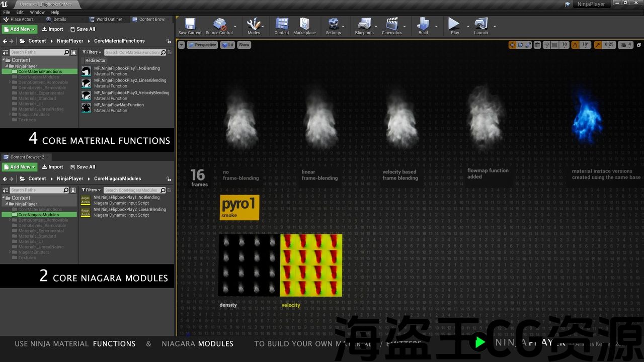Toggle grid snapping in the viewport
This screenshot has width=644, height=362.
pyautogui.click(x=554, y=45)
